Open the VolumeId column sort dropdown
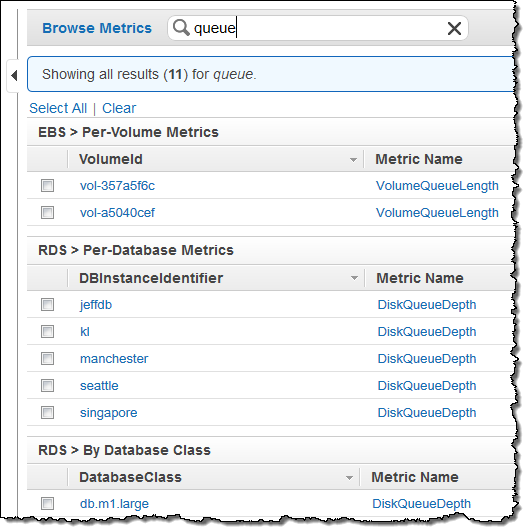 353,159
